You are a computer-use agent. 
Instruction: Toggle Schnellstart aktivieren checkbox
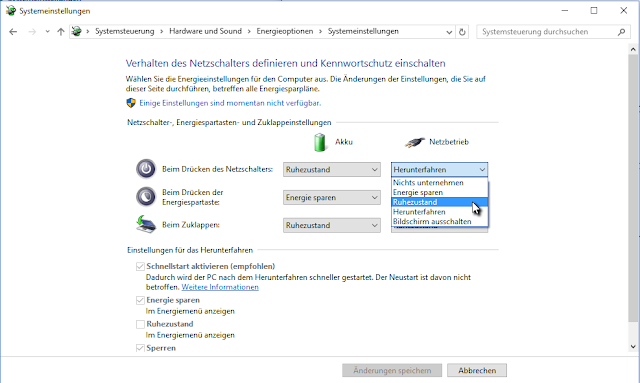pos(140,267)
